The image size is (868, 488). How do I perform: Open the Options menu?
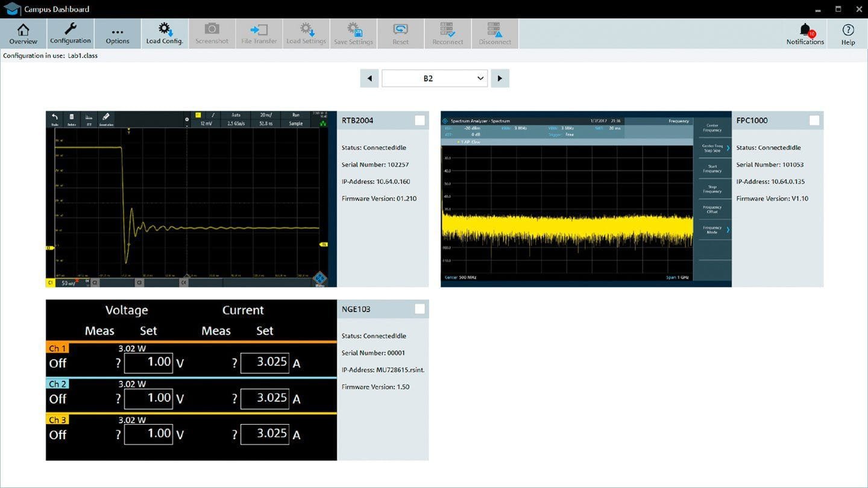(118, 34)
